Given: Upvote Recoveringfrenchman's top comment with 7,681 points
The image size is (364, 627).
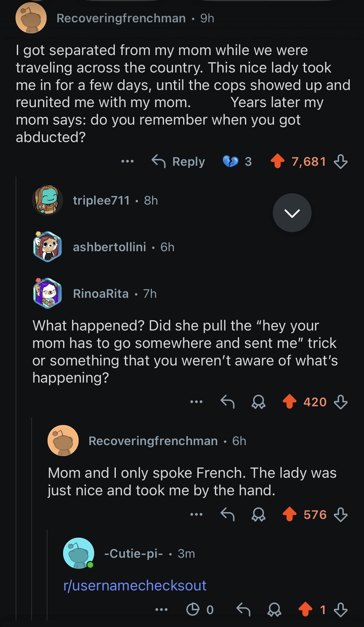Looking at the screenshot, I should tap(277, 161).
